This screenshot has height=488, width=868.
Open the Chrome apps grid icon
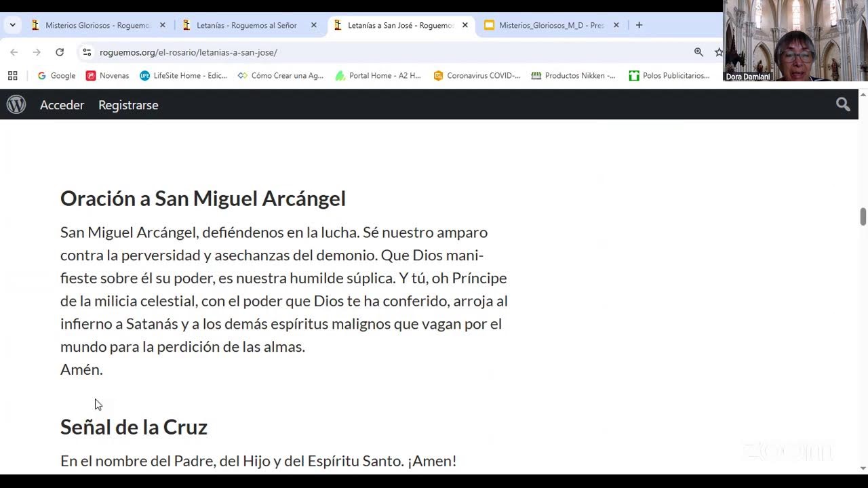(x=12, y=76)
